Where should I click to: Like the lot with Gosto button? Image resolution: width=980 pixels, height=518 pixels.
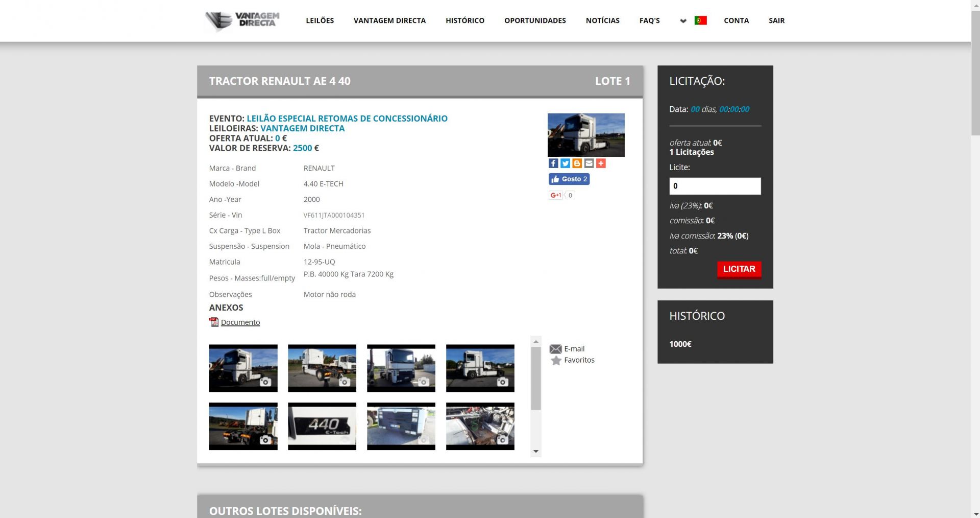tap(569, 179)
